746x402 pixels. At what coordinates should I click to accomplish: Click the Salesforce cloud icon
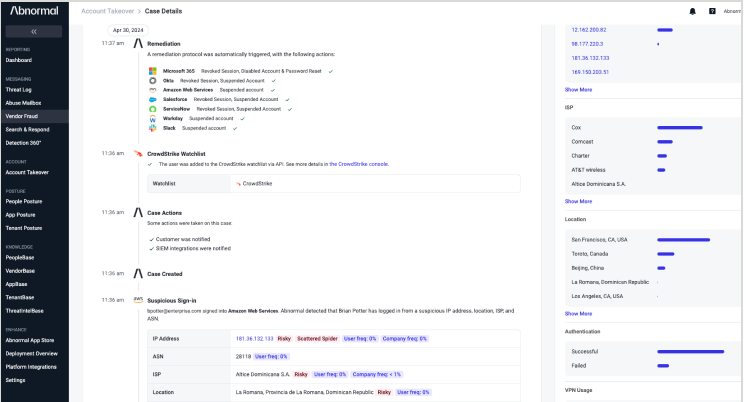coord(153,99)
